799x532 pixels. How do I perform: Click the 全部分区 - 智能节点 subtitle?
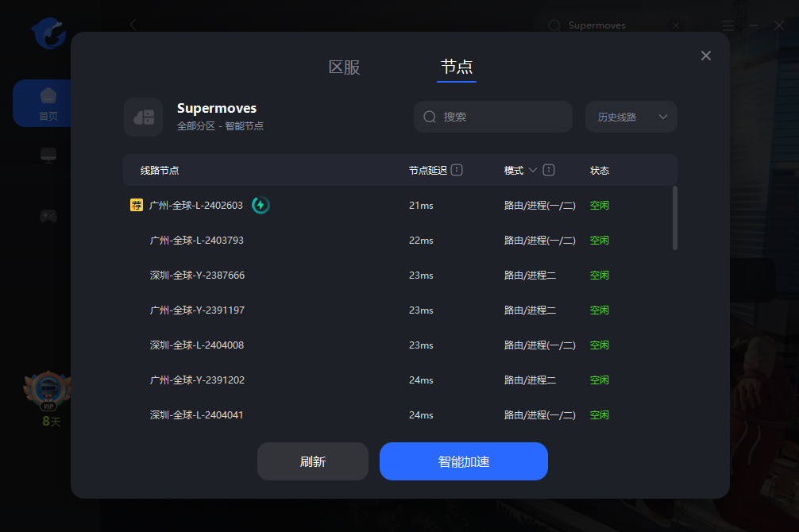tap(220, 126)
